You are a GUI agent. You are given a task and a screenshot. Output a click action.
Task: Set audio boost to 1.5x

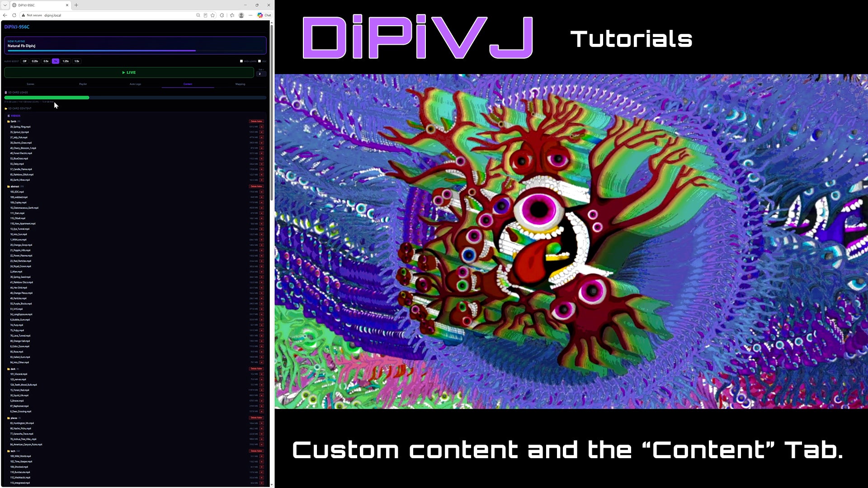click(77, 61)
